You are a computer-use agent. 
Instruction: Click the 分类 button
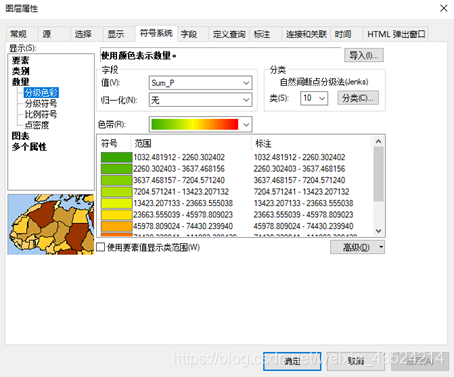[358, 98]
